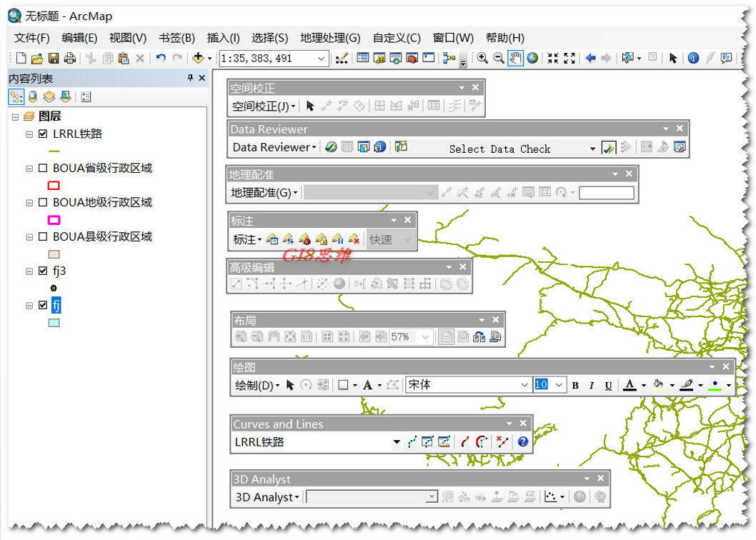Toggle layout Draft Mode icon

[447, 336]
